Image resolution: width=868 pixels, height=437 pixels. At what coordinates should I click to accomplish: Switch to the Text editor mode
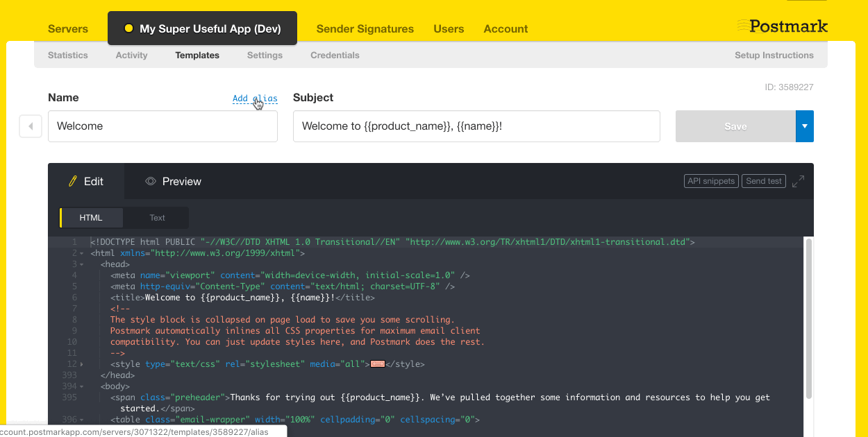157,218
